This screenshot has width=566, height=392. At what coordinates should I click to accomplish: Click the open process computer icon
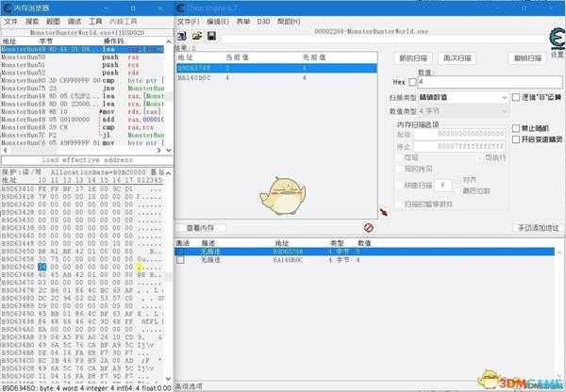182,36
